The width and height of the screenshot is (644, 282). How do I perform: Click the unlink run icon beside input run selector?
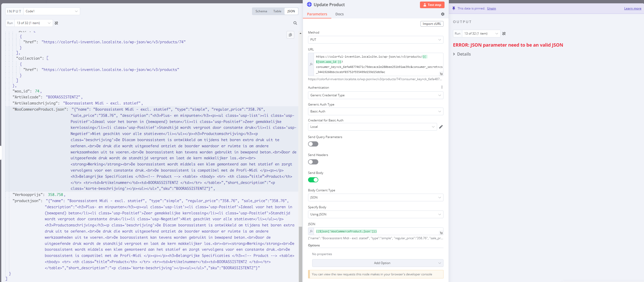[x=56, y=23]
